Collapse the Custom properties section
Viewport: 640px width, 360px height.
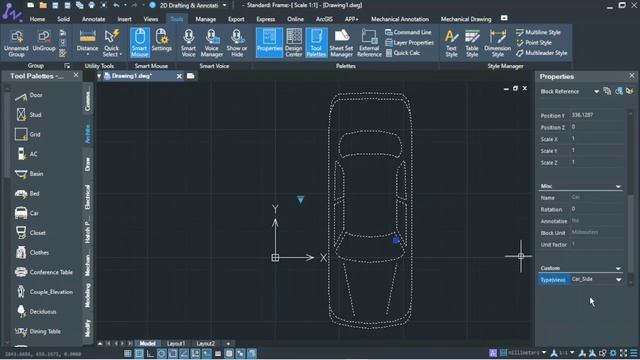point(618,268)
